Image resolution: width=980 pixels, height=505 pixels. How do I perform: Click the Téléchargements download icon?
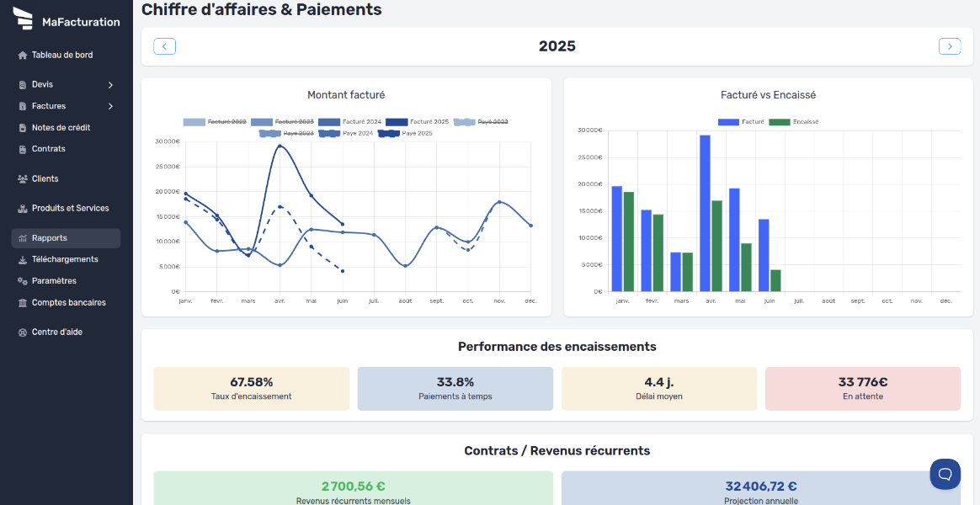click(x=23, y=260)
